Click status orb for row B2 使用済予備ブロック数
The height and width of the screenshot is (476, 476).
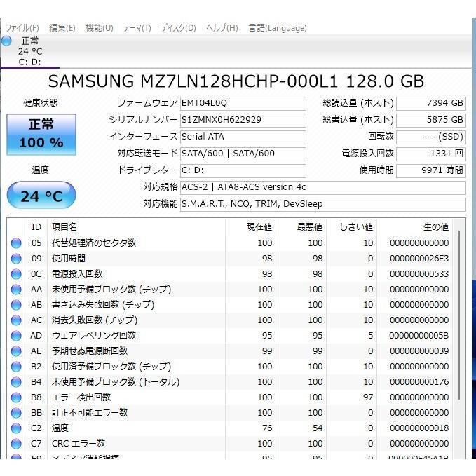pyautogui.click(x=16, y=367)
